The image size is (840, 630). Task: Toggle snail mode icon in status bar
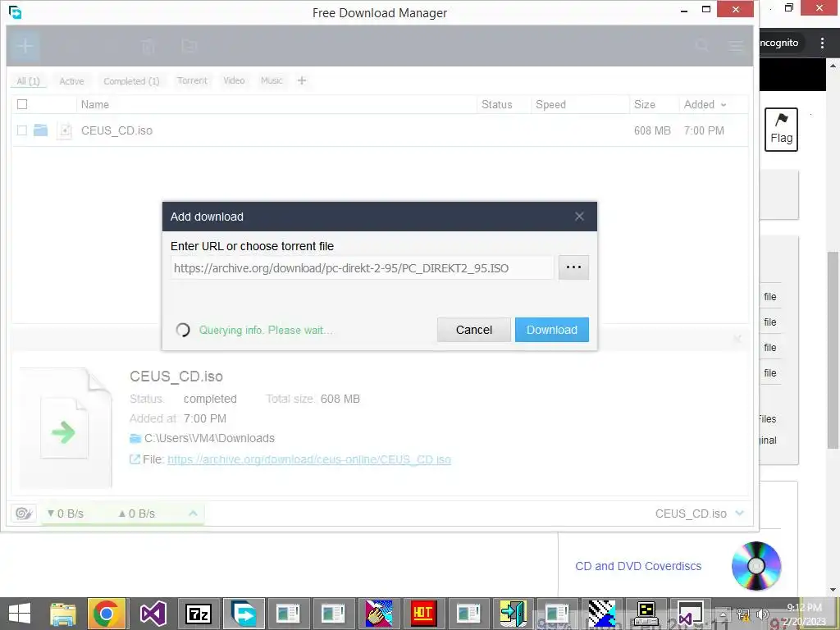click(x=24, y=514)
